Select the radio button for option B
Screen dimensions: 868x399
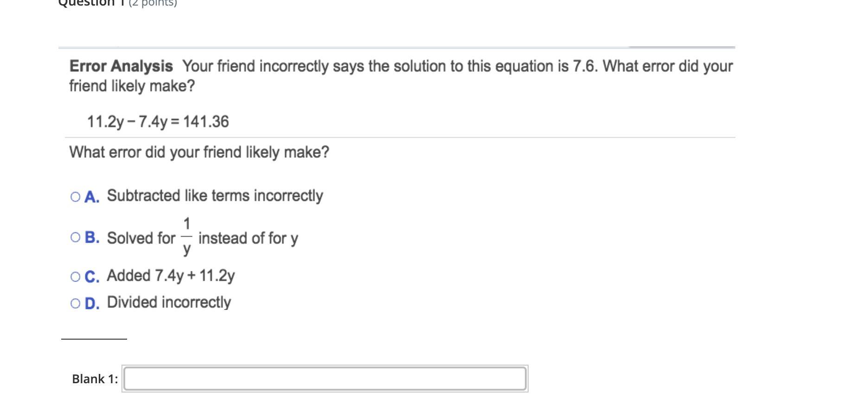(x=75, y=238)
